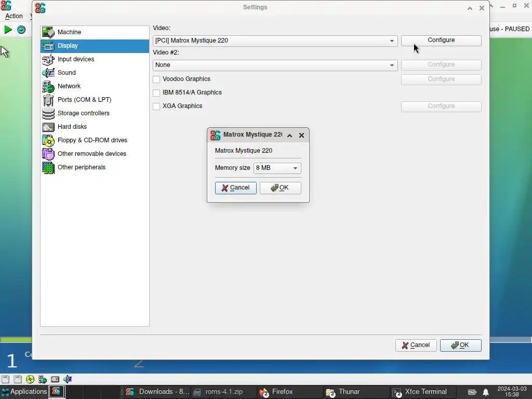Viewport: 532px width, 399px height.
Task: Open the Video card dropdown
Action: click(275, 41)
